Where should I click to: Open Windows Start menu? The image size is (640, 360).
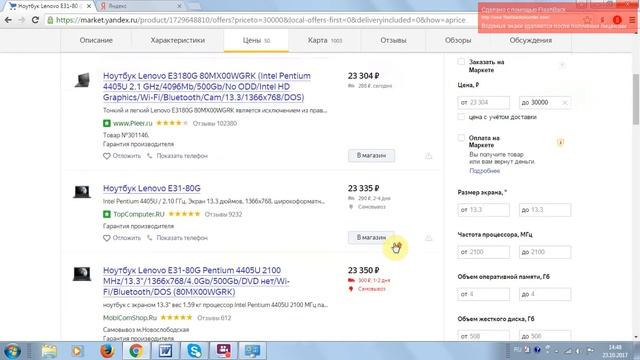tap(12, 351)
